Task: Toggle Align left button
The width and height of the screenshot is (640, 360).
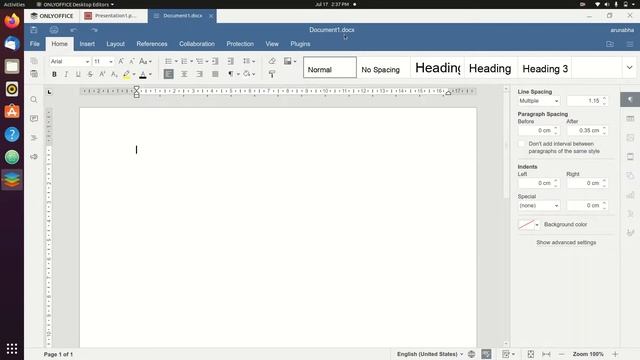Action: click(169, 74)
